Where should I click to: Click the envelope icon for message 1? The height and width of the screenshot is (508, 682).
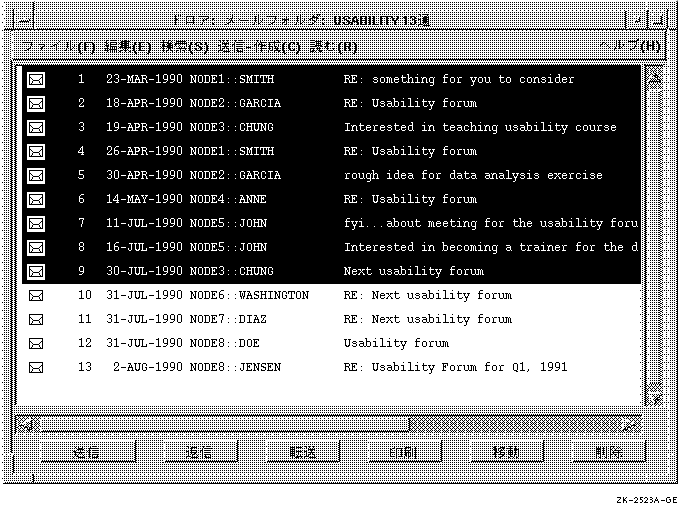pyautogui.click(x=36, y=79)
